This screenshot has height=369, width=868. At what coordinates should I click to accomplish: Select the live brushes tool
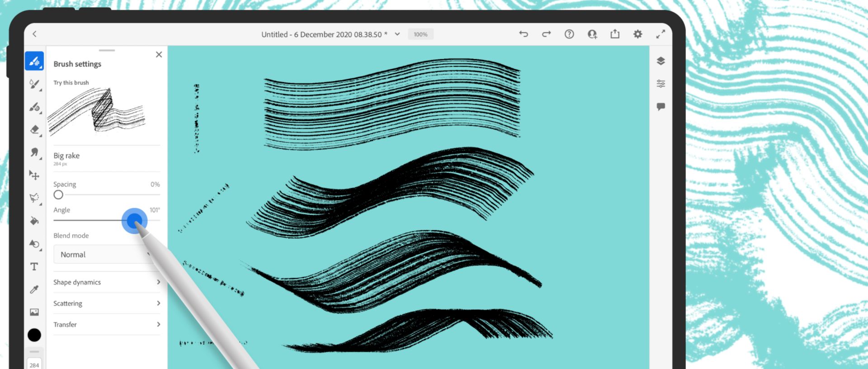[x=34, y=84]
